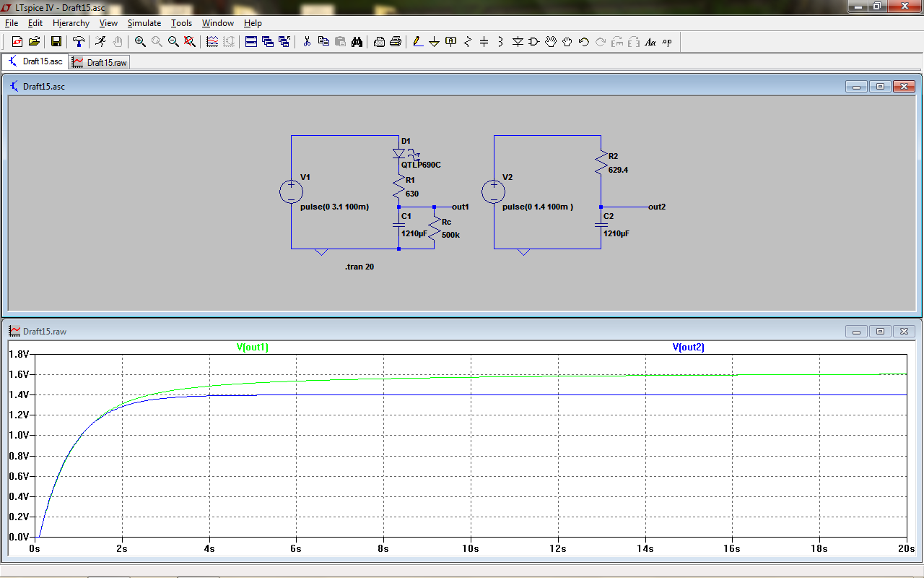Image resolution: width=924 pixels, height=578 pixels.
Task: Click the .tran 20 directive text
Action: click(359, 267)
